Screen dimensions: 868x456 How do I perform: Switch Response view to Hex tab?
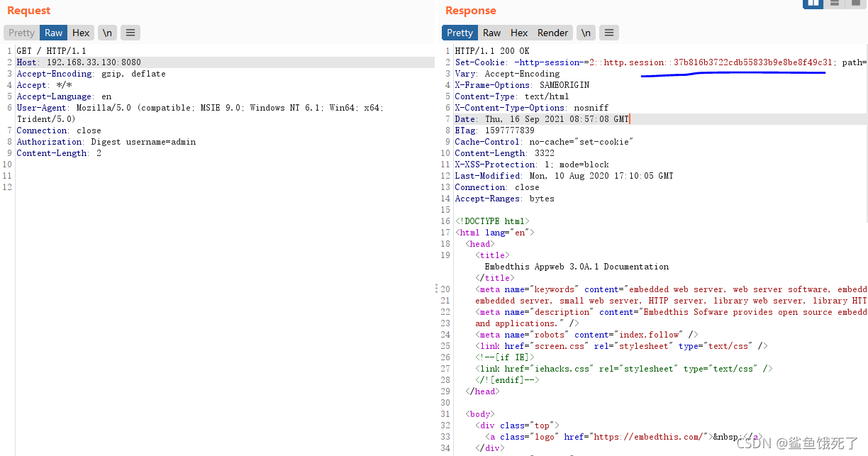(519, 33)
